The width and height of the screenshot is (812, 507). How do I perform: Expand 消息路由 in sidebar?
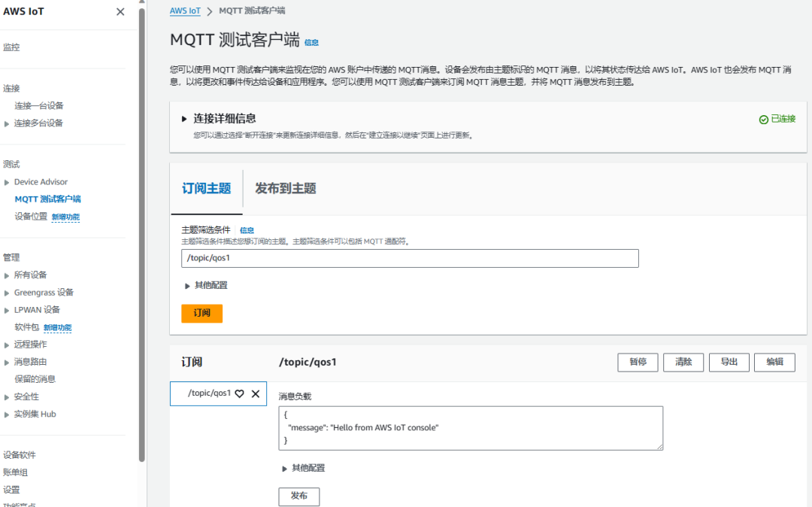pyautogui.click(x=7, y=363)
